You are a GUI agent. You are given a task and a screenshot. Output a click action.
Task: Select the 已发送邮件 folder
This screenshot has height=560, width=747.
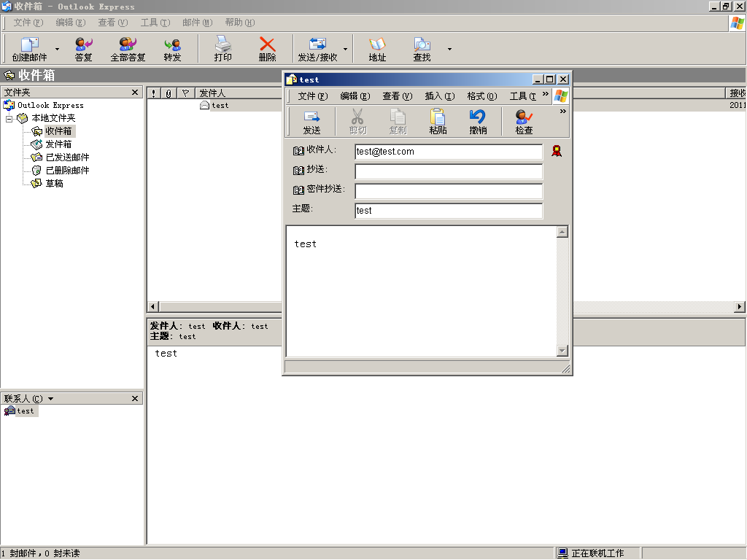tap(67, 157)
